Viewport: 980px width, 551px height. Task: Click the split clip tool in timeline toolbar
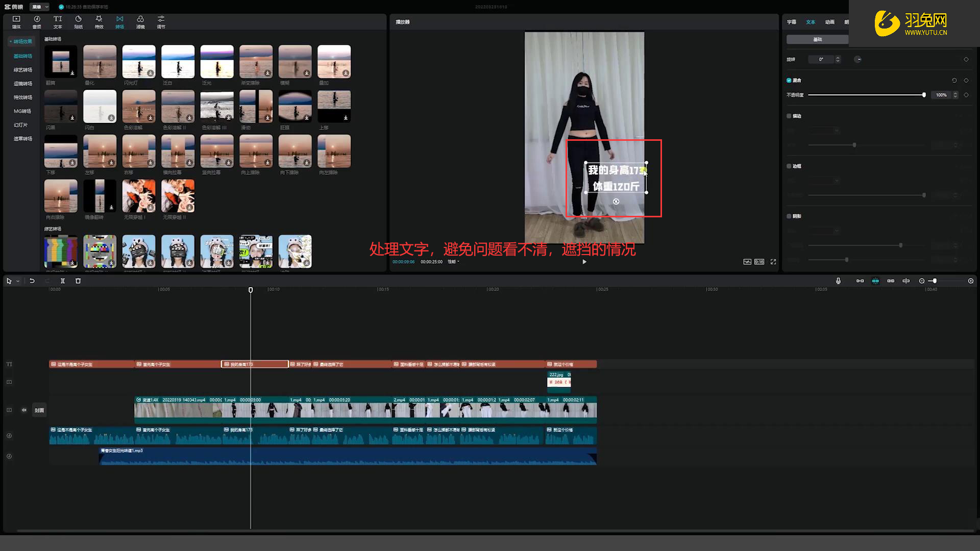click(x=63, y=281)
